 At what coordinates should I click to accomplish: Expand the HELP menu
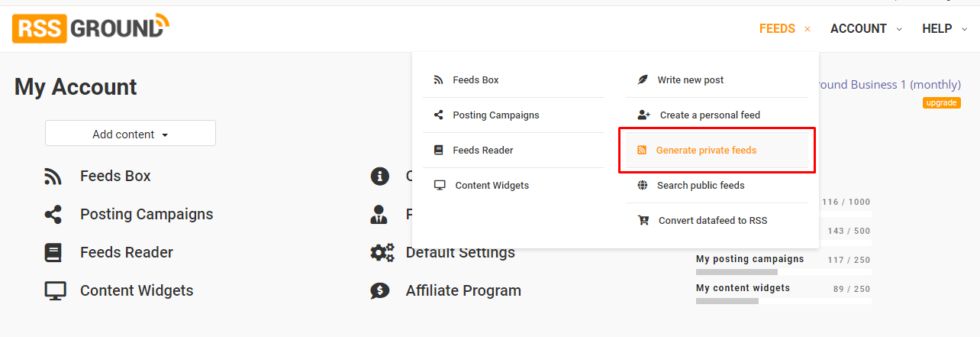coord(944,29)
